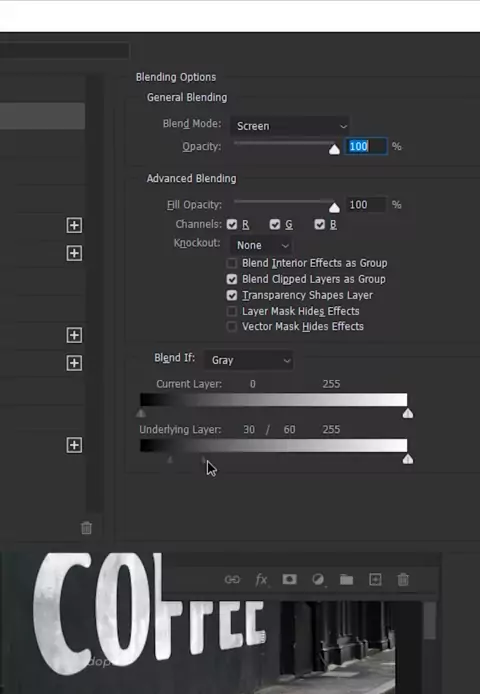Disable Transparency Shapes Layer checkbox

point(232,295)
